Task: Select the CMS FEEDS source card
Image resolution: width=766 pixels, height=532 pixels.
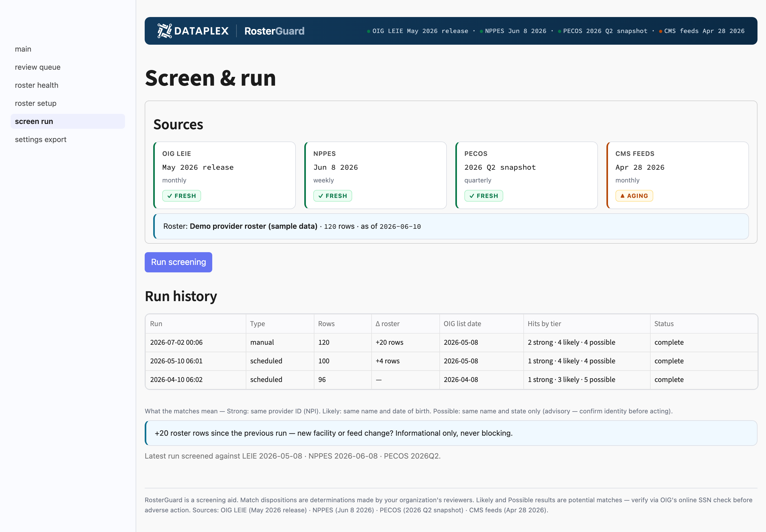Action: [x=677, y=175]
